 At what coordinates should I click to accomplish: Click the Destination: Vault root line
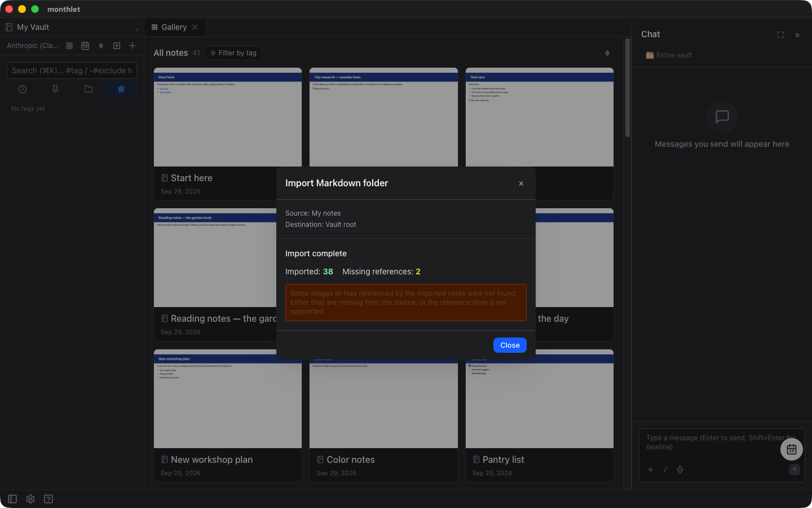pos(321,225)
